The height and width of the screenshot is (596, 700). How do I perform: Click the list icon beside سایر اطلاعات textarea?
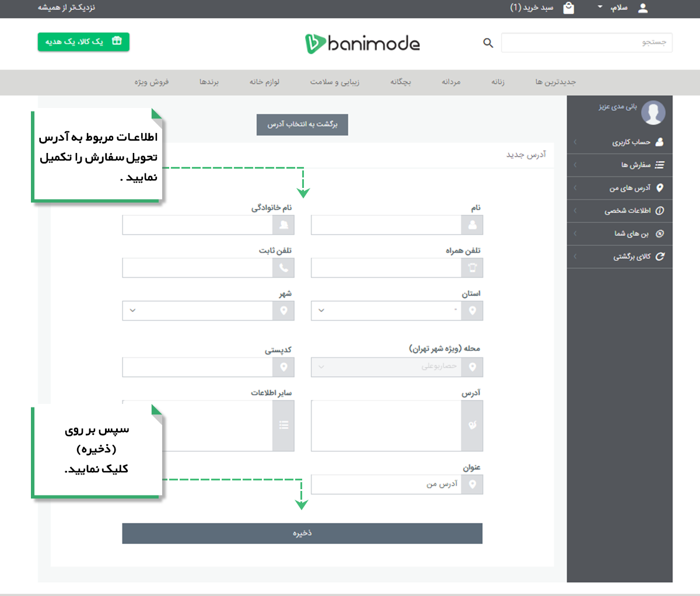(283, 426)
